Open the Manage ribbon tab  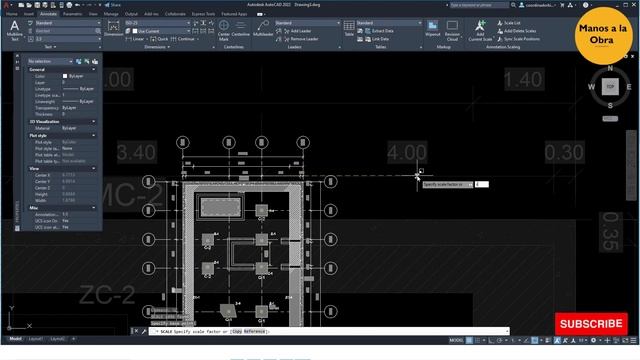click(x=111, y=14)
